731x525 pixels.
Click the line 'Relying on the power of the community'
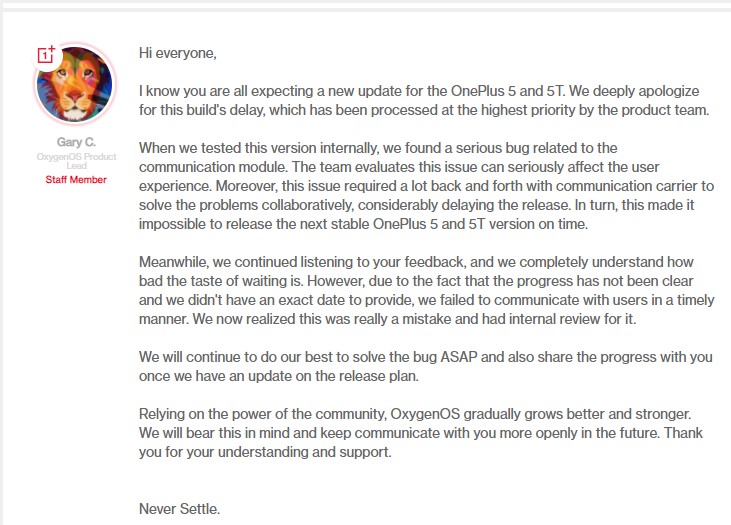[415, 414]
